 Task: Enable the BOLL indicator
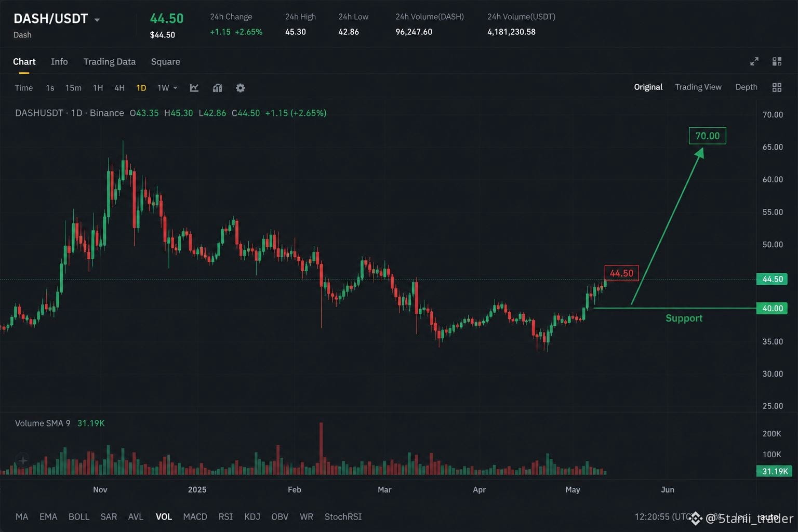[x=79, y=516]
